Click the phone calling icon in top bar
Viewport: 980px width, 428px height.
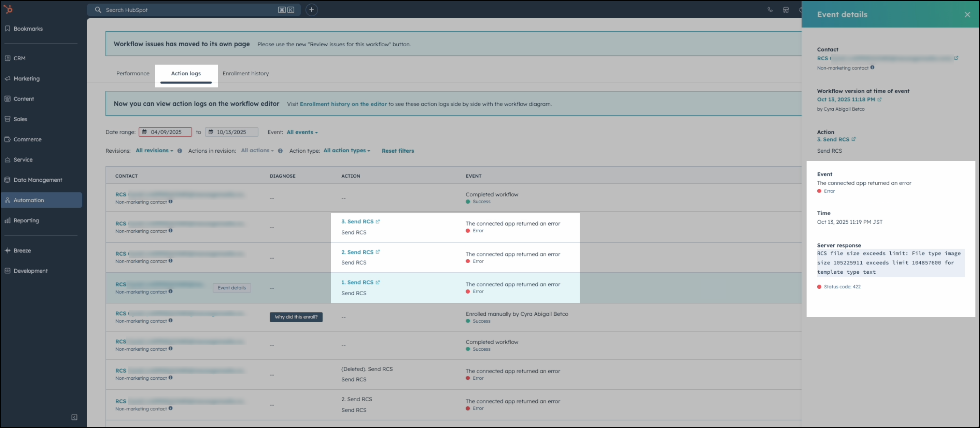click(770, 10)
